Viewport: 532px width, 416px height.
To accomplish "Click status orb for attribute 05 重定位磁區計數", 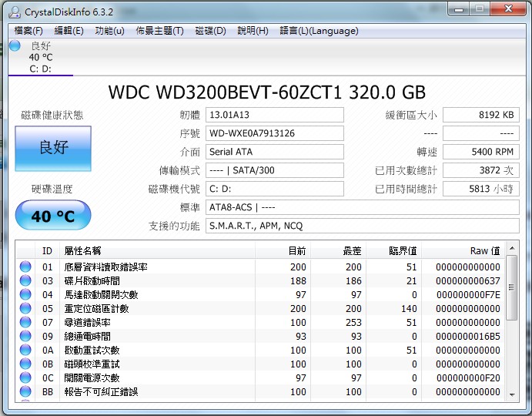I will [x=25, y=308].
